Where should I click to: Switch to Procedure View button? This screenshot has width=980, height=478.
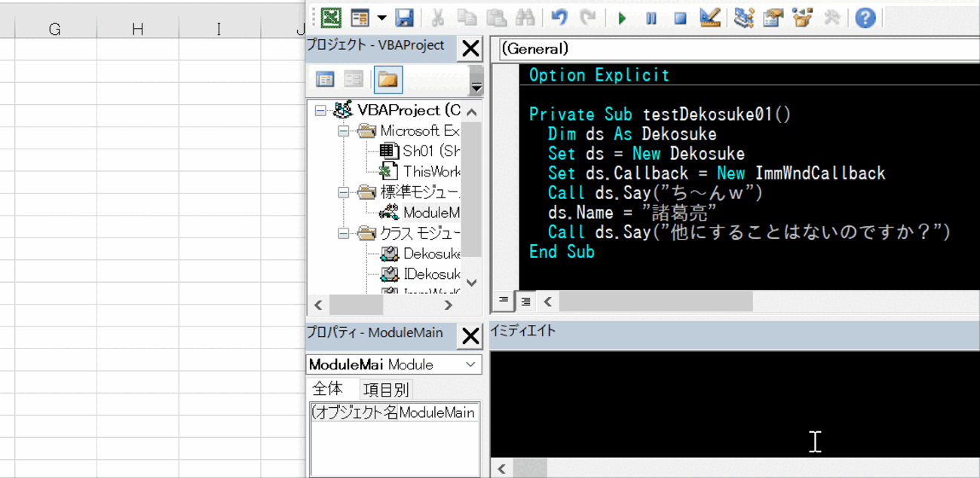[x=504, y=301]
